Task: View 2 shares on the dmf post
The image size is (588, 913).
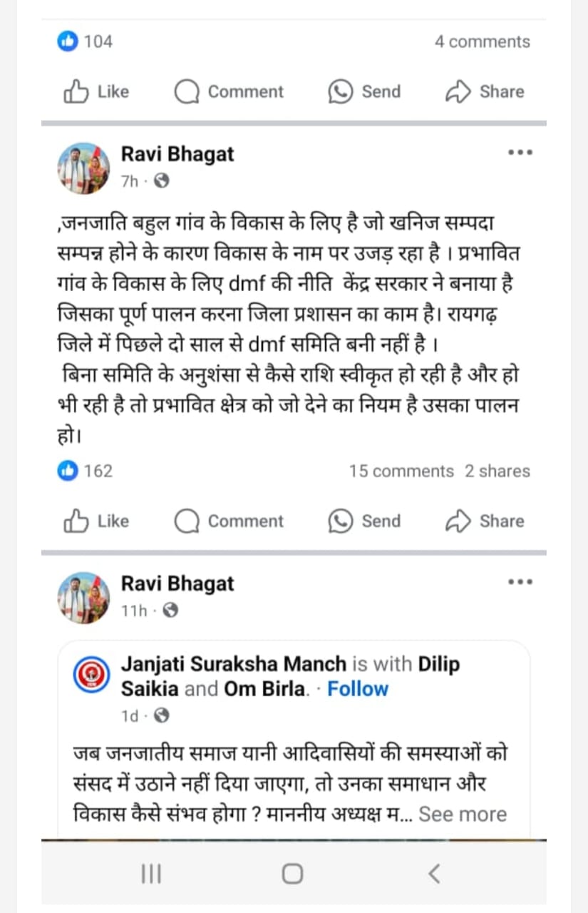Action: tap(497, 471)
